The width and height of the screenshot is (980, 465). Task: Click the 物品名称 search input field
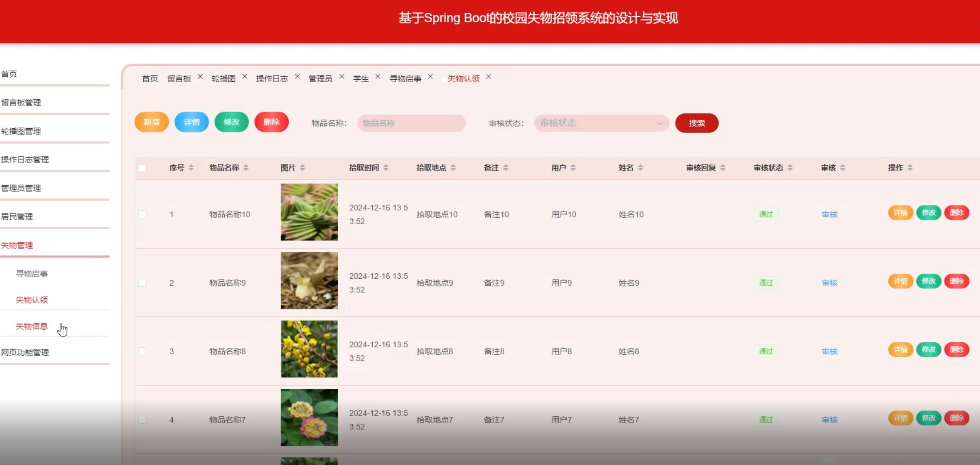pyautogui.click(x=411, y=123)
